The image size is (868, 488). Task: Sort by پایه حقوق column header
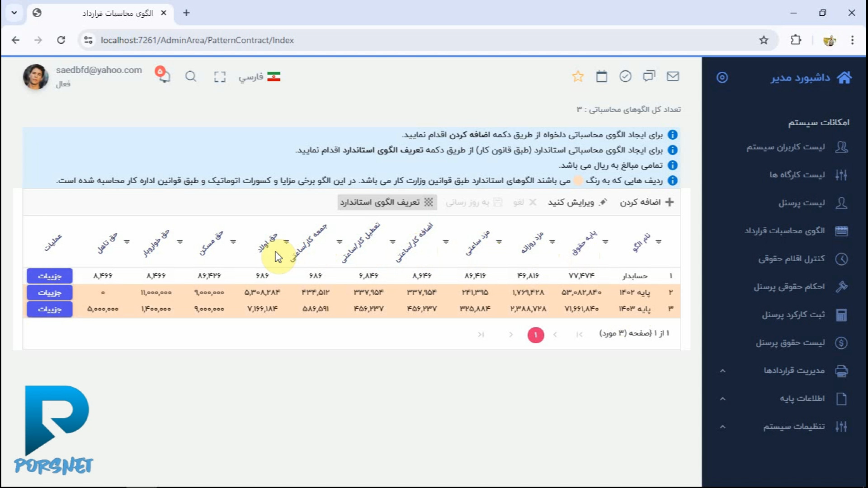(584, 243)
